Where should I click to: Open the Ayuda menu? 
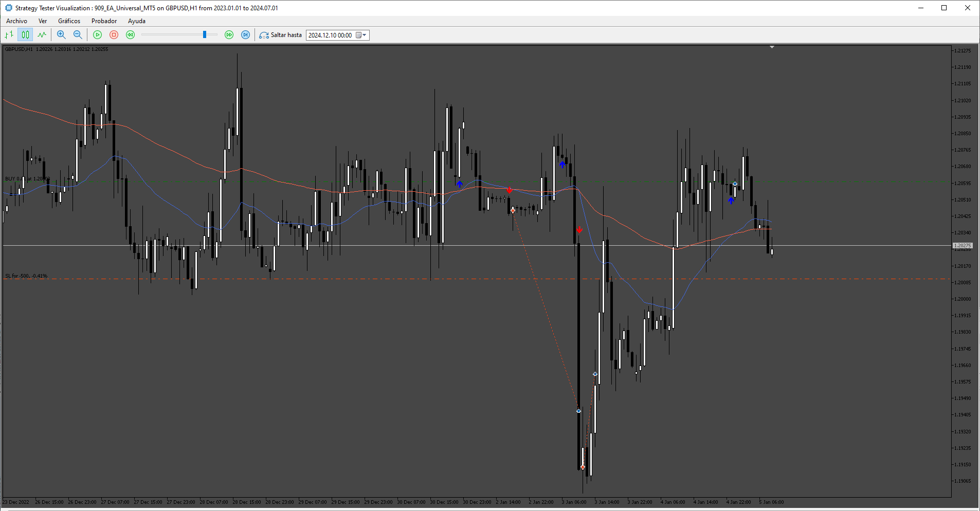pos(137,21)
